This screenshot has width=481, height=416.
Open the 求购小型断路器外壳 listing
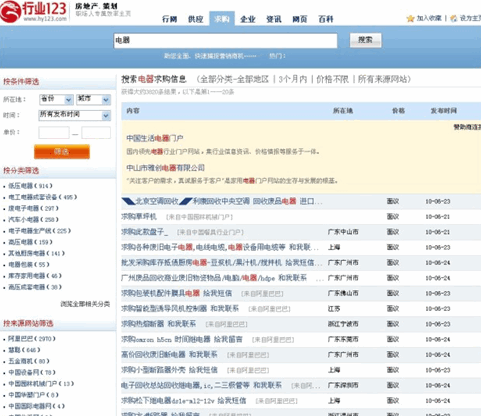pos(169,370)
